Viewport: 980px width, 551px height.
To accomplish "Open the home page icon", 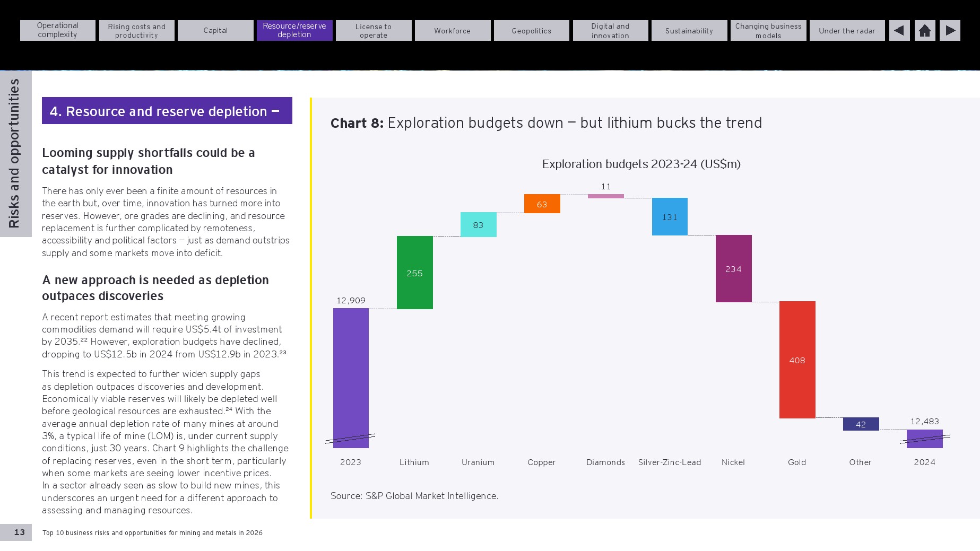I will coord(925,31).
